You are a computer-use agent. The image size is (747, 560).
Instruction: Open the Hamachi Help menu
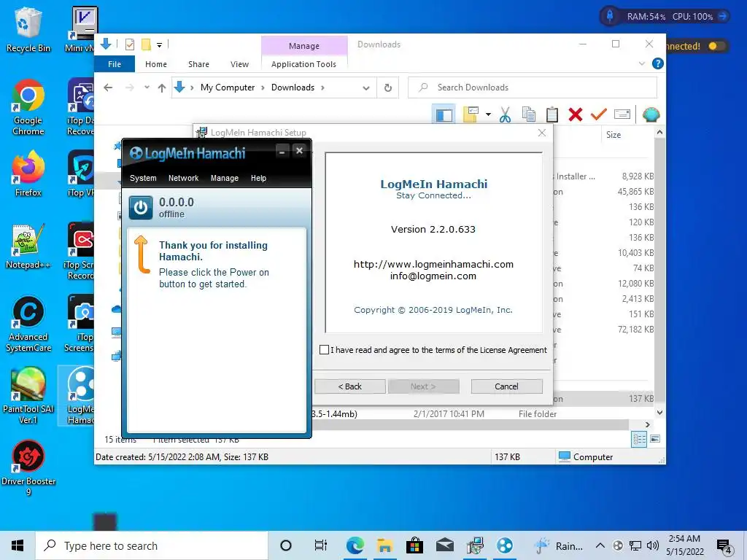click(258, 178)
